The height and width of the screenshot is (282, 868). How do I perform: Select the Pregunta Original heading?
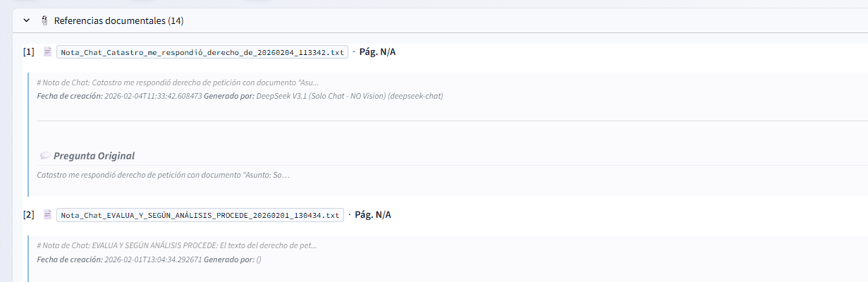pos(94,156)
